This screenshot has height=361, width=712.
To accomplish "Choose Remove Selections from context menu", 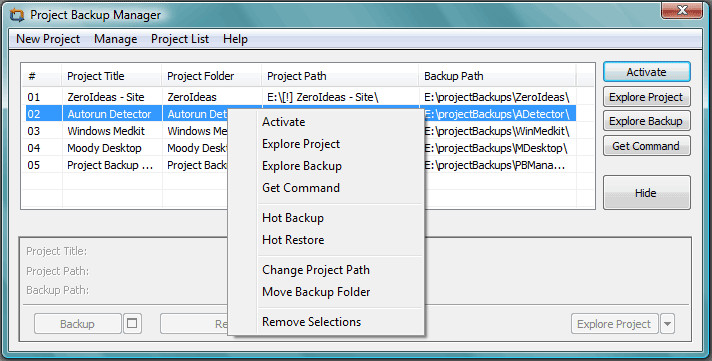I will pos(312,321).
